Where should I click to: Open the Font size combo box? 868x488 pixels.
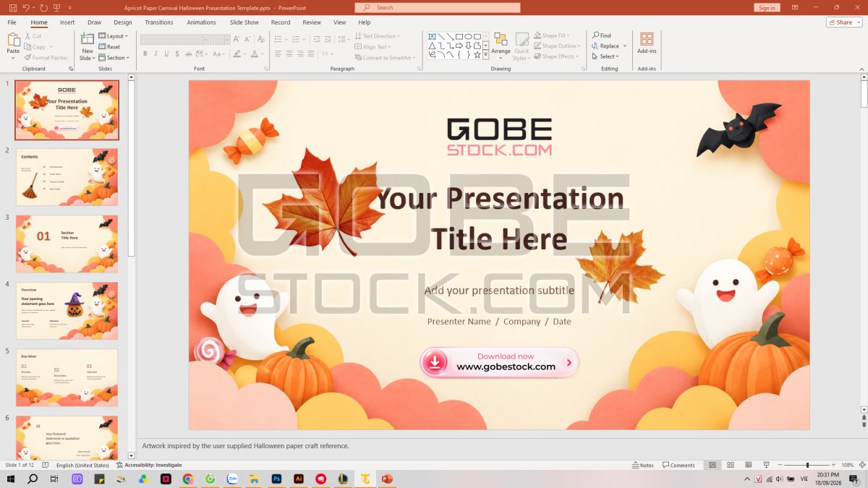coord(220,40)
